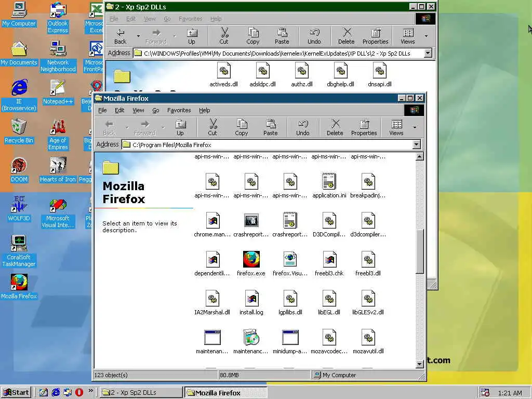Click Mozilla Firefox taskbar button
Image resolution: width=532 pixels, height=399 pixels.
(x=225, y=393)
